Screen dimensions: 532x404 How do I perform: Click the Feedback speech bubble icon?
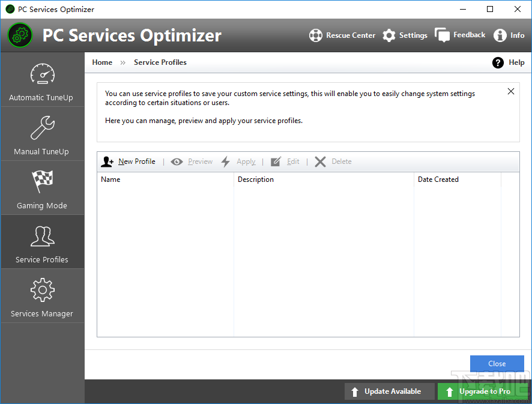pyautogui.click(x=443, y=35)
